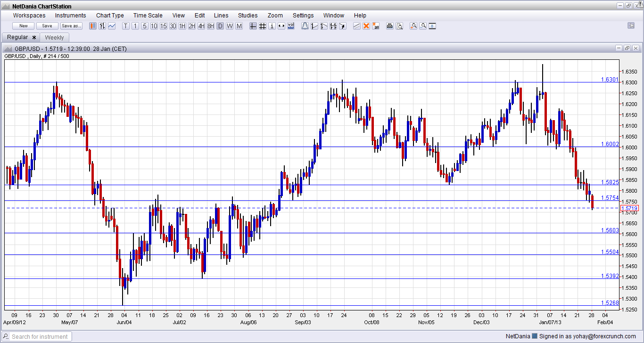Set time scale to 4H
Viewport: 644px width, 343px height.
[x=201, y=26]
